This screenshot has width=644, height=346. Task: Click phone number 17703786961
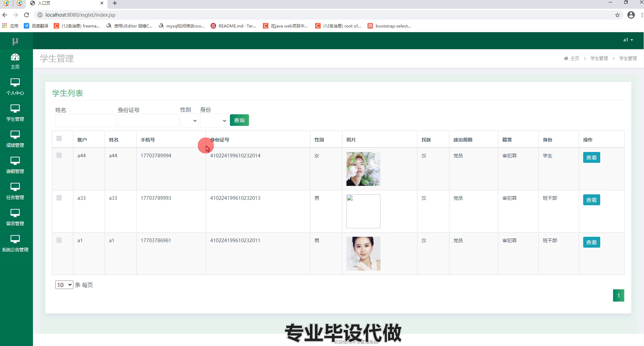[x=156, y=241]
